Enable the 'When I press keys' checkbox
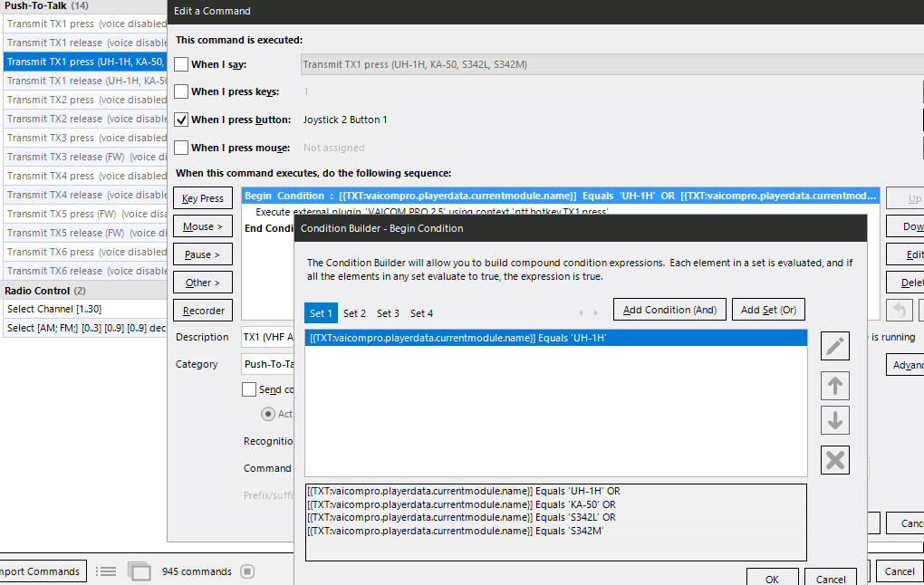 click(181, 91)
